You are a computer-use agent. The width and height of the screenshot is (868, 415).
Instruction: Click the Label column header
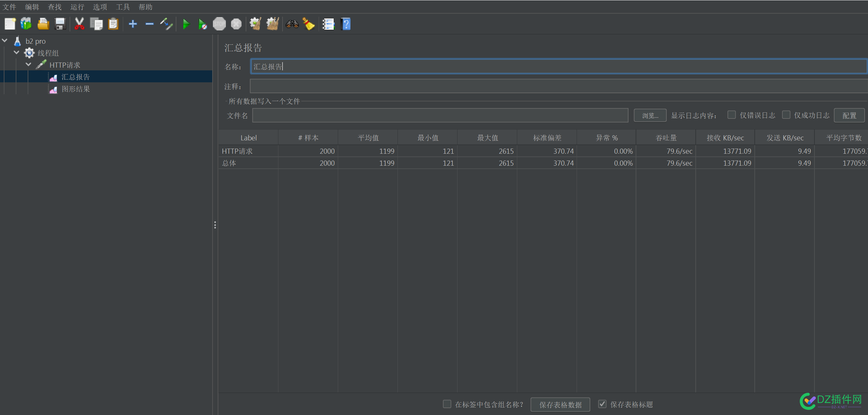tap(248, 138)
